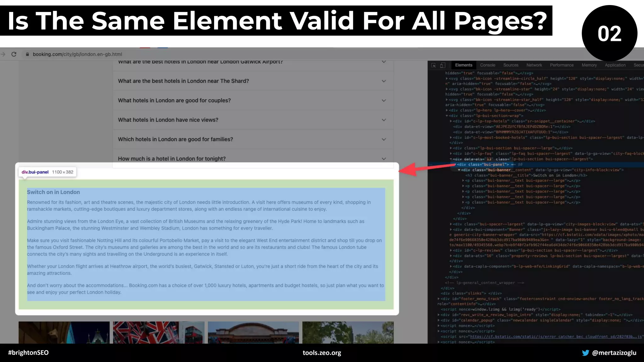This screenshot has width=644, height=362.
Task: Click the Twitter bird icon in the footer
Action: tap(586, 353)
